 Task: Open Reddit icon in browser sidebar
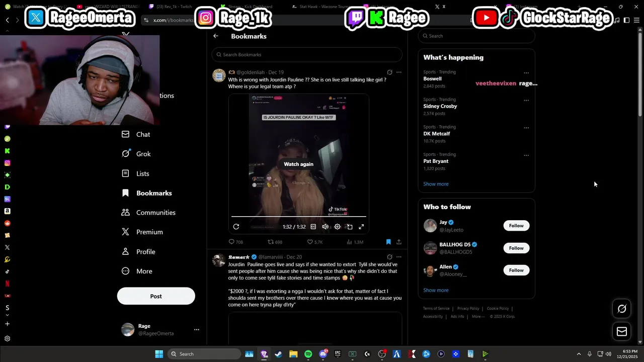7,223
